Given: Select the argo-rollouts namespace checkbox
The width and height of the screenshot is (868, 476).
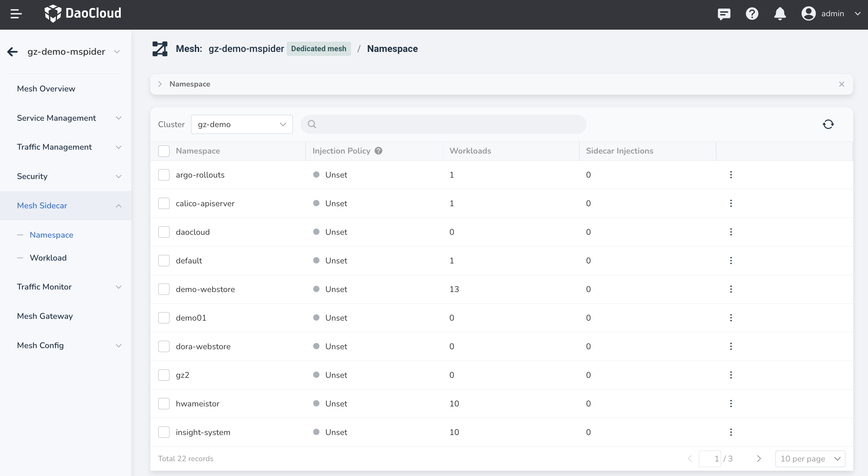Looking at the screenshot, I should [x=164, y=175].
